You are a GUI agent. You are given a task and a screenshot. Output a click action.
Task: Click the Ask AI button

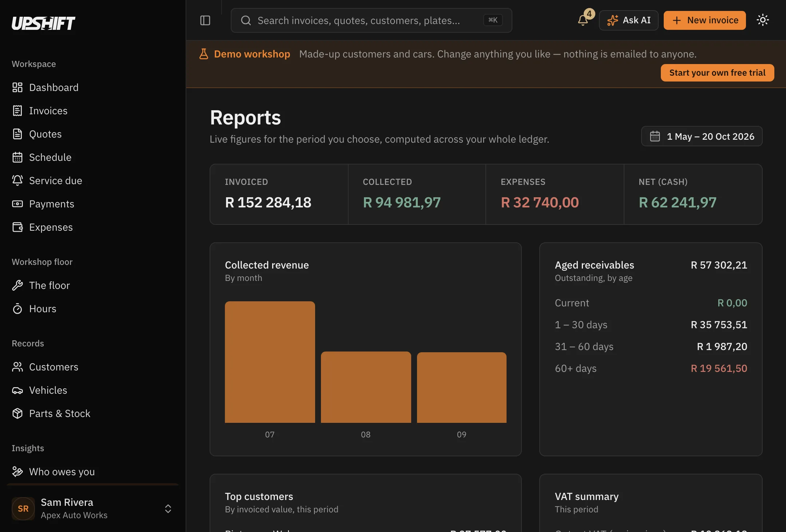[x=629, y=20]
